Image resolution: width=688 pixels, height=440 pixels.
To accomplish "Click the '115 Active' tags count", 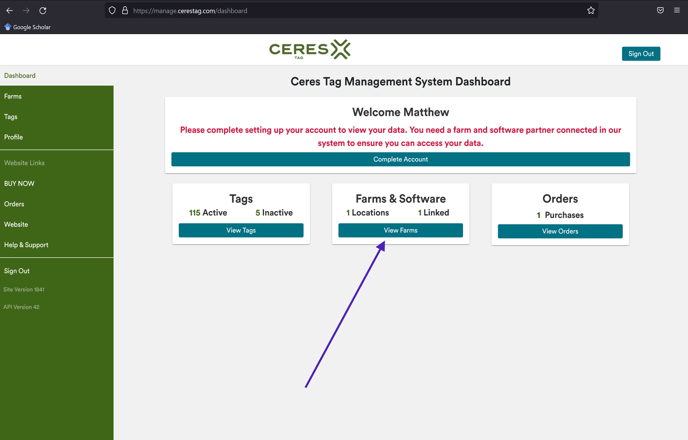I will click(x=208, y=213).
